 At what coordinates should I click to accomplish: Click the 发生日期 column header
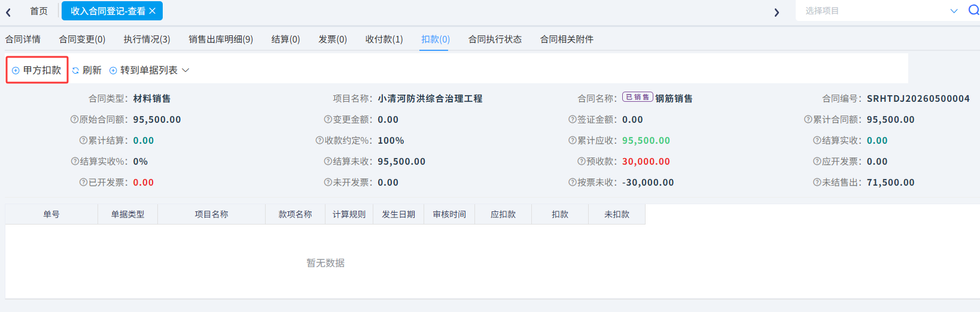point(398,214)
